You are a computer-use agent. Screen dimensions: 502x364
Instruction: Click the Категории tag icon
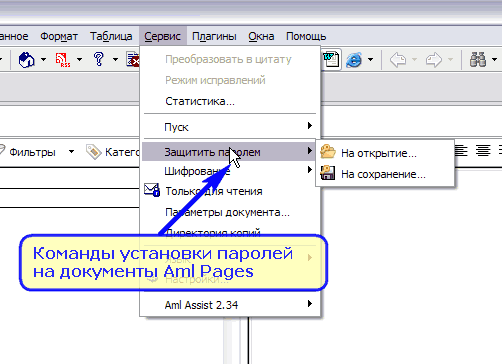pos(94,152)
